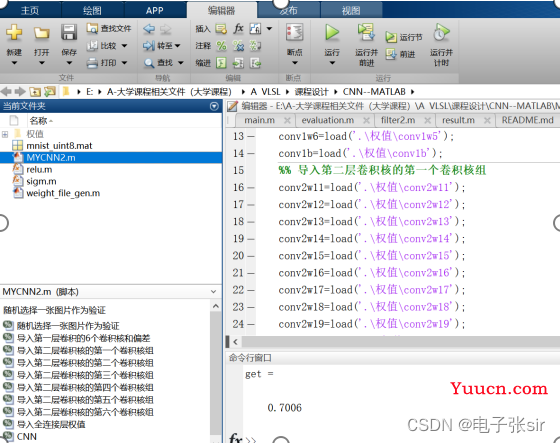The height and width of the screenshot is (443, 560).
Task: Click Run Section (运行节) button
Action: [x=404, y=37]
